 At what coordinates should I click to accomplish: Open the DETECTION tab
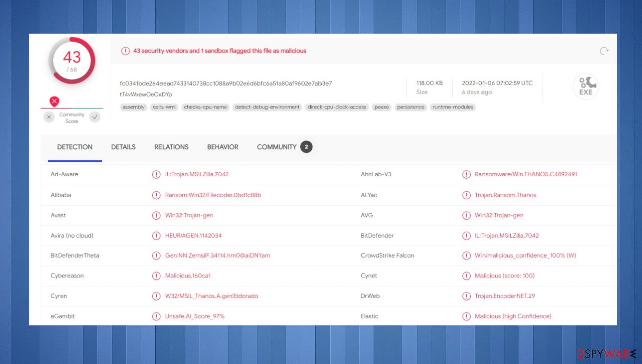point(75,147)
